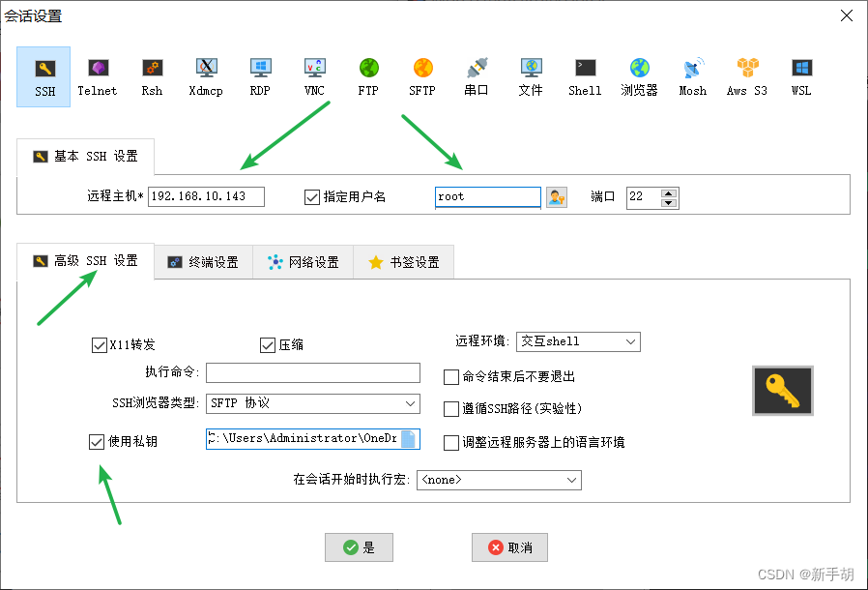Open the 网络设置 tab

[303, 261]
